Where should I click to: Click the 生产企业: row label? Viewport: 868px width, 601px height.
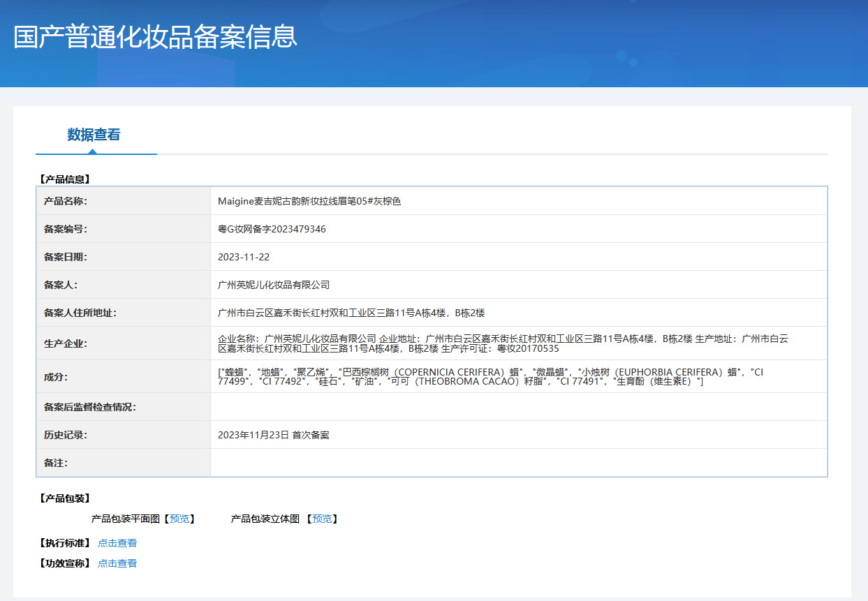click(66, 343)
